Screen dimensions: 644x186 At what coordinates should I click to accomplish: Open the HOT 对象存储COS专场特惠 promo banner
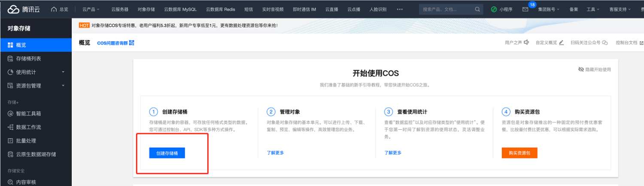(x=179, y=25)
